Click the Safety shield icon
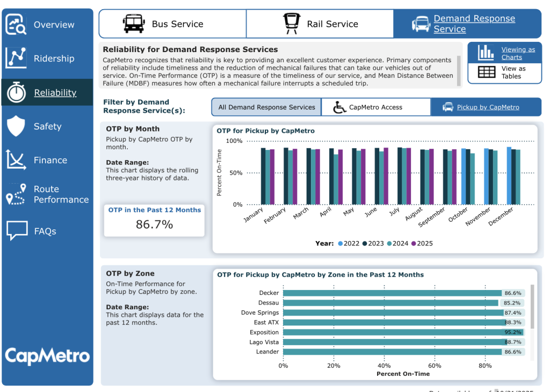Screen dimensions: 550x392 point(16,126)
